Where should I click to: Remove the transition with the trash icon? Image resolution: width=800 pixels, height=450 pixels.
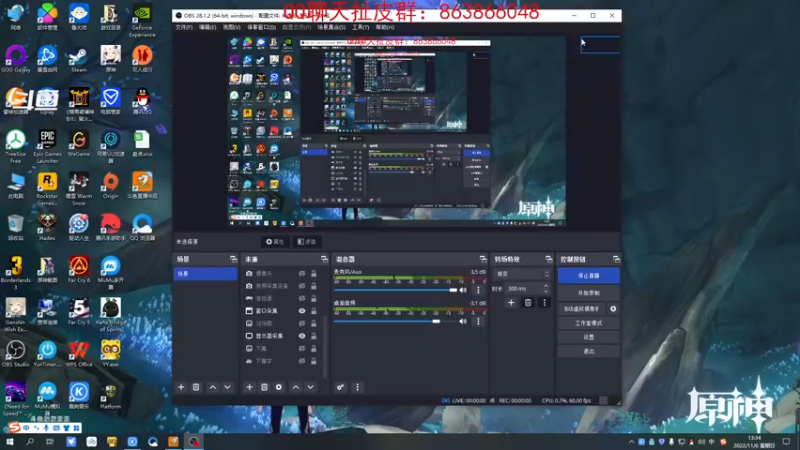[528, 303]
